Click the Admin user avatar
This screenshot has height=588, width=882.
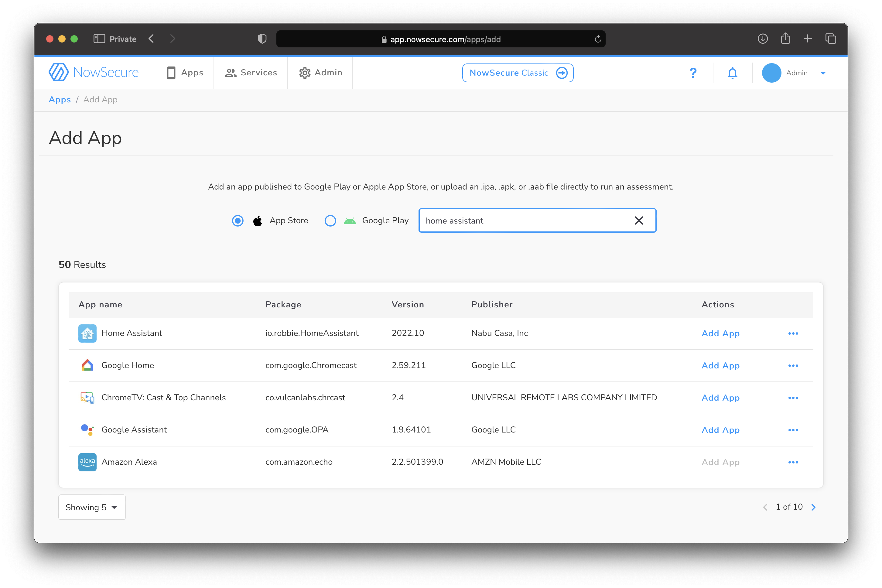tap(771, 73)
